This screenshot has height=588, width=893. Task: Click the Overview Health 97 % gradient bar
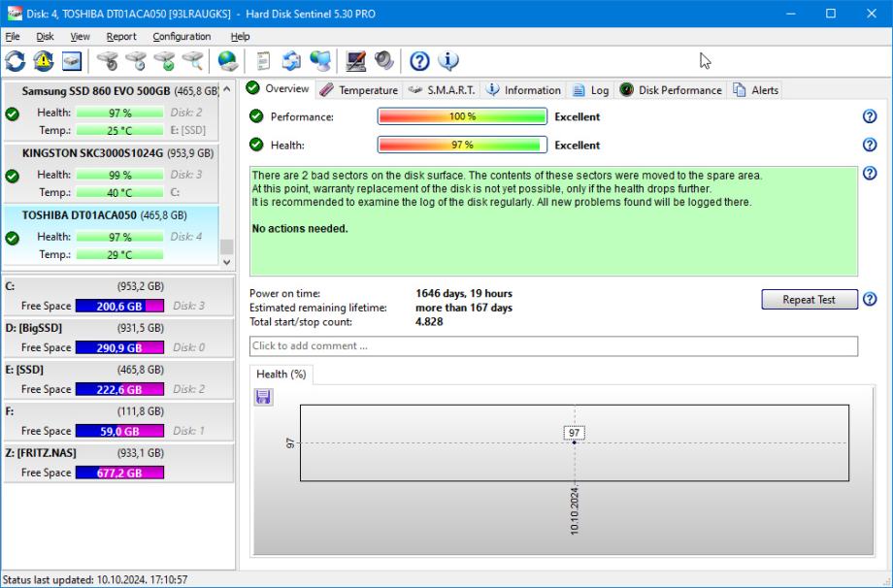point(462,145)
